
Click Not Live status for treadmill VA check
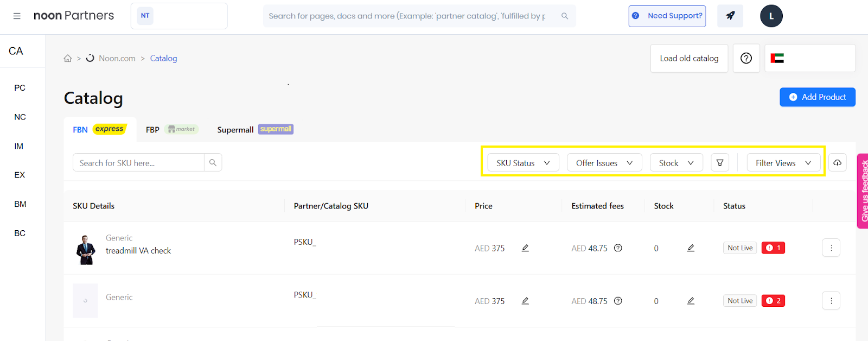(740, 248)
